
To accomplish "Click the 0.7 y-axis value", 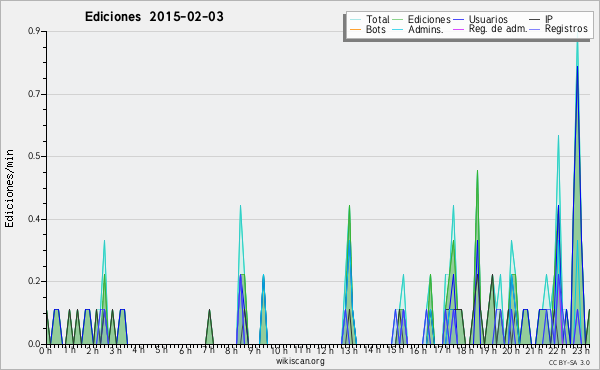I will 34,94.
